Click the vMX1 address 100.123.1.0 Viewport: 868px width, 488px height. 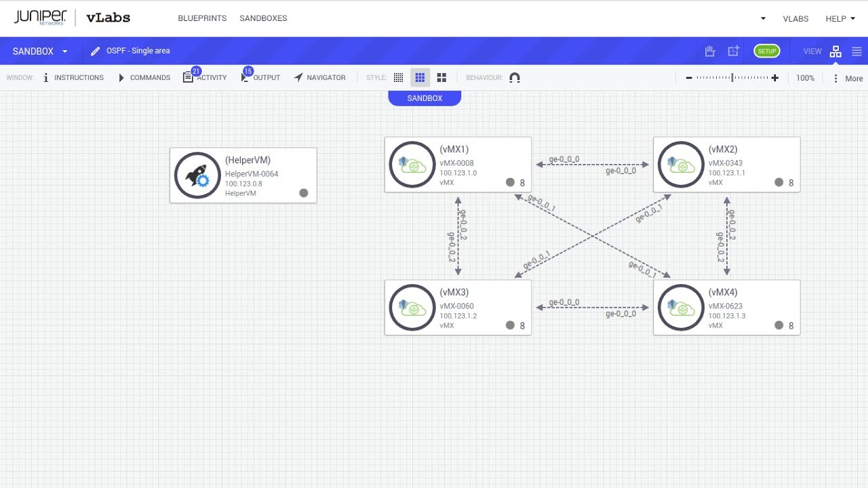coord(458,173)
